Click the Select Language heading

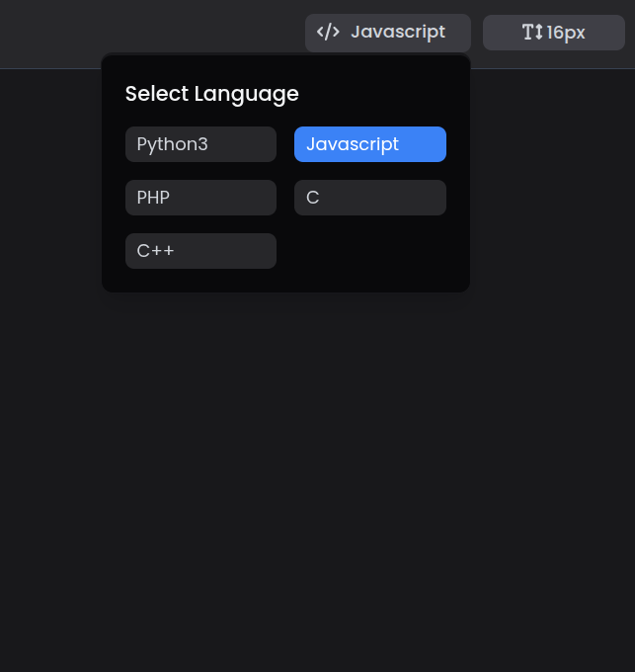click(x=211, y=94)
